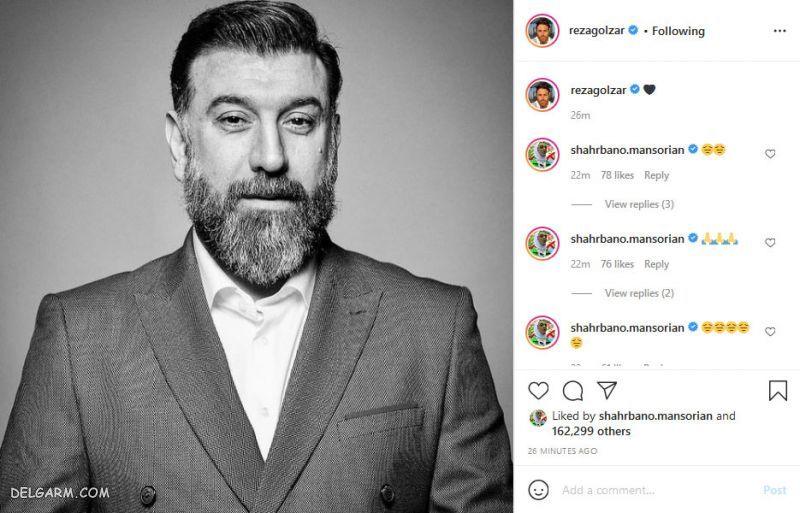The width and height of the screenshot is (800, 513).
Task: Like the post with the heart icon
Action: [538, 391]
